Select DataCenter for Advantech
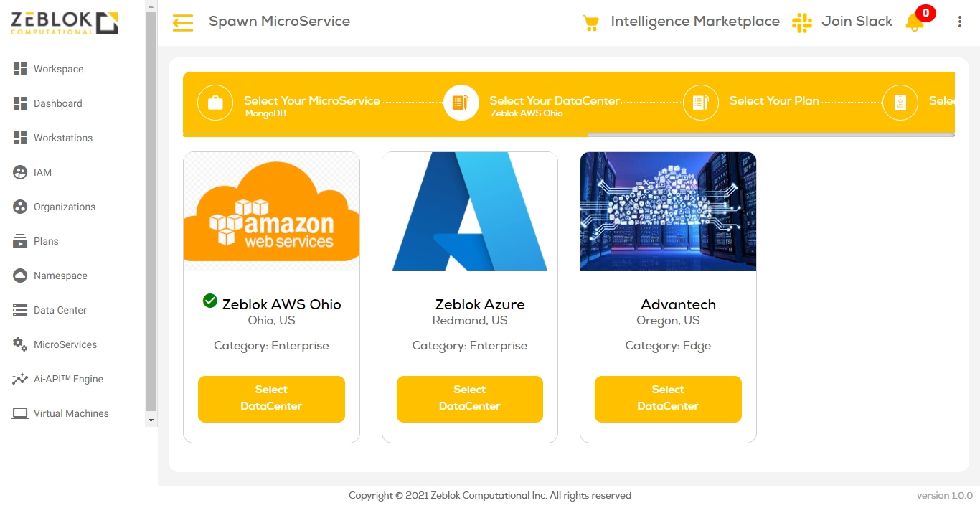Viewport: 980px width, 508px height. coord(668,398)
